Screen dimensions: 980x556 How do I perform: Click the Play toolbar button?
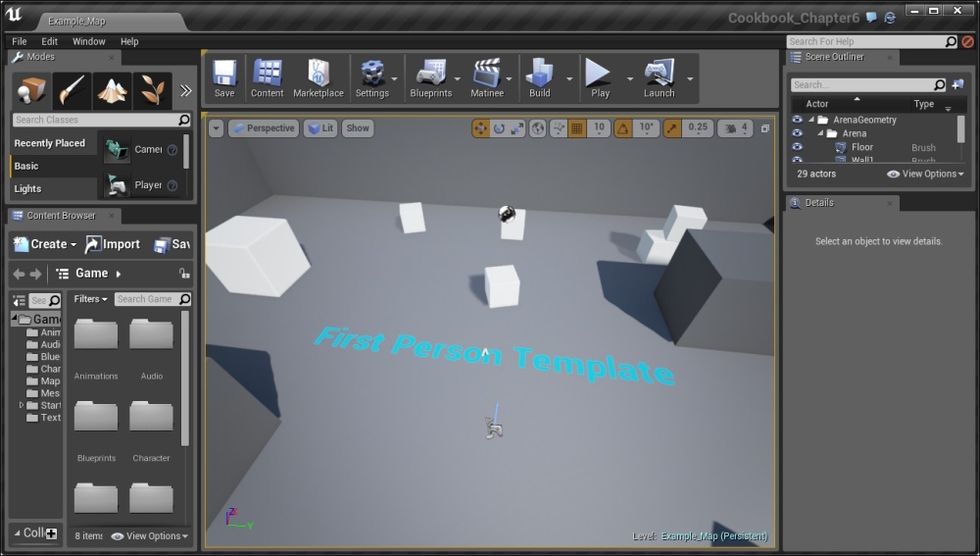point(600,78)
